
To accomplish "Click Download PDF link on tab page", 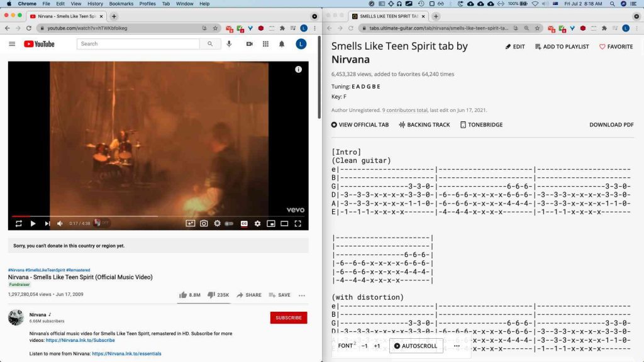I will point(611,124).
